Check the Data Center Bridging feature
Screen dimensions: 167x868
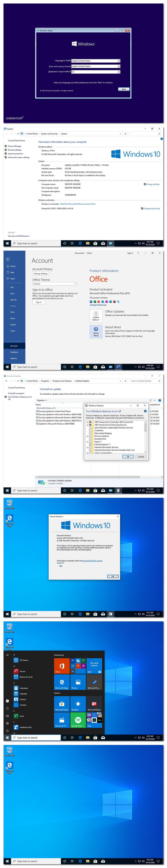click(90, 433)
